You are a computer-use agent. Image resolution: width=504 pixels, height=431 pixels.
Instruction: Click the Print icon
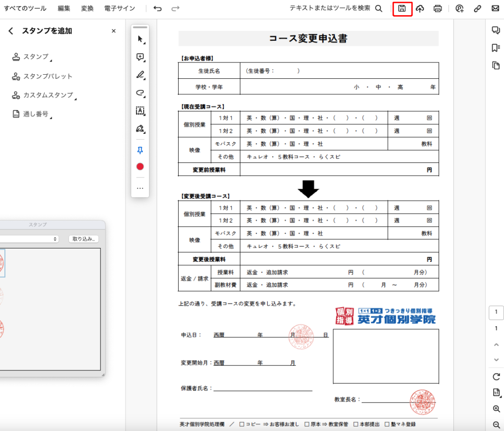[438, 8]
